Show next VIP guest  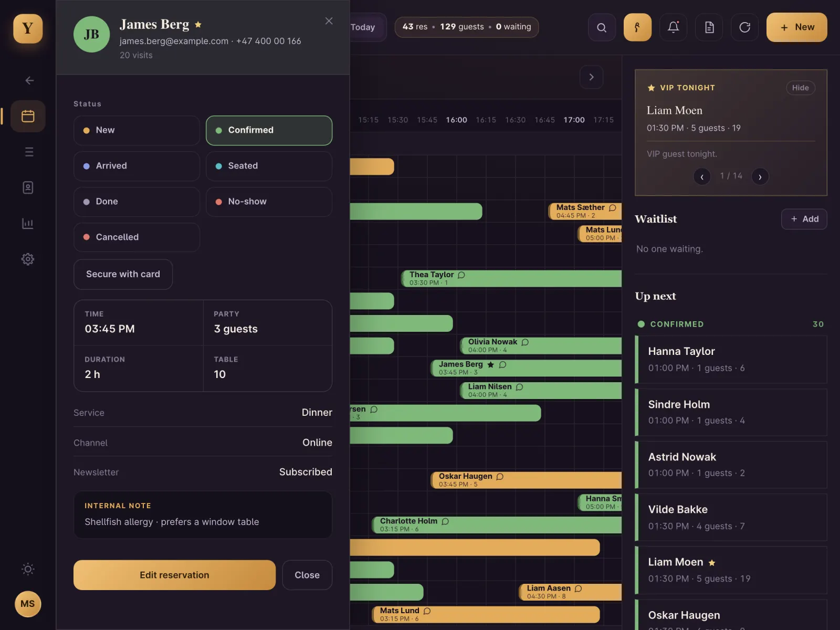[760, 176]
